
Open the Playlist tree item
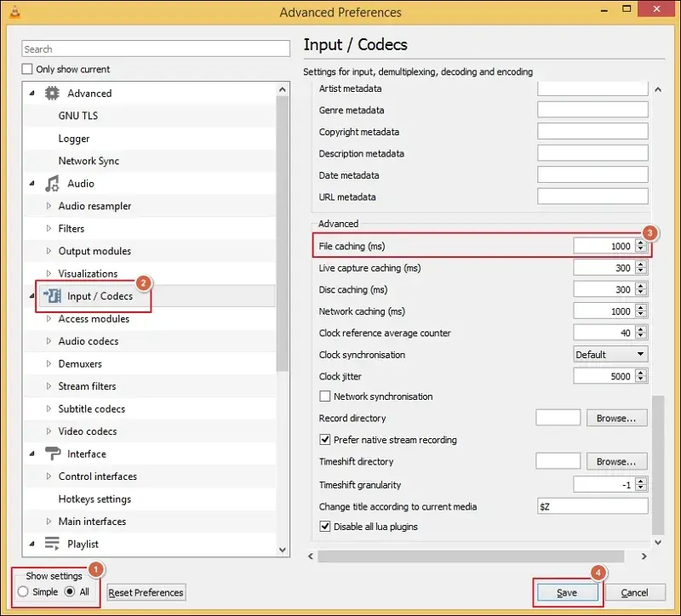point(83,544)
